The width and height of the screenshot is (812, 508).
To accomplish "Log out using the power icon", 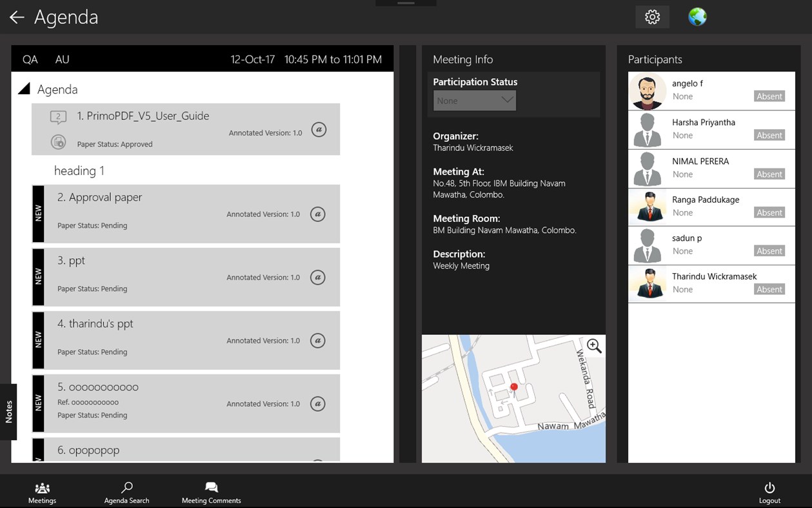I will [769, 493].
